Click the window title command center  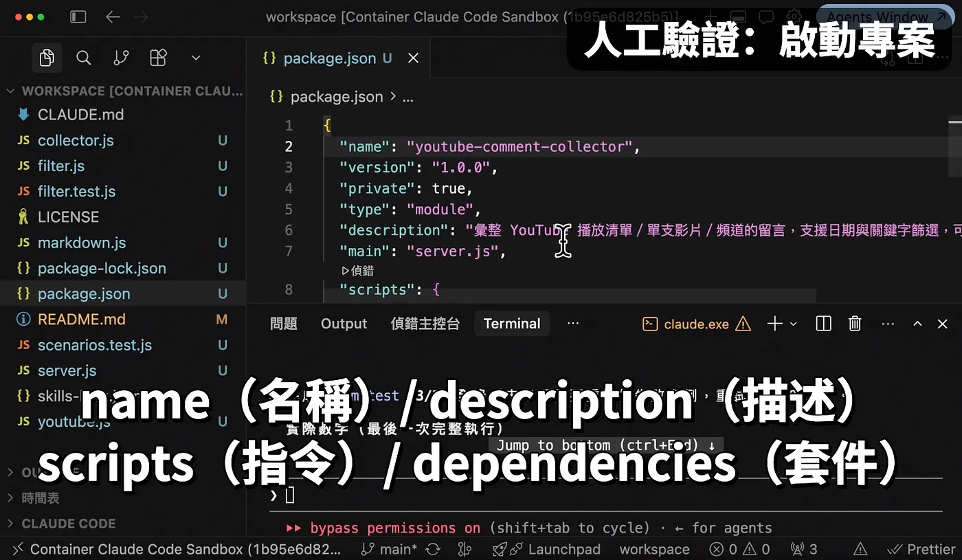[472, 17]
